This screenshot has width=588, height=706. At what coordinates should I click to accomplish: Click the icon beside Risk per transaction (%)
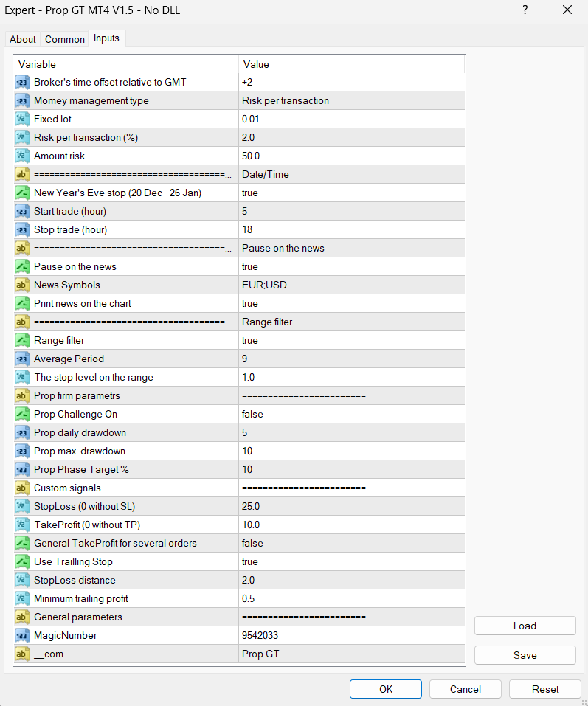click(x=22, y=138)
